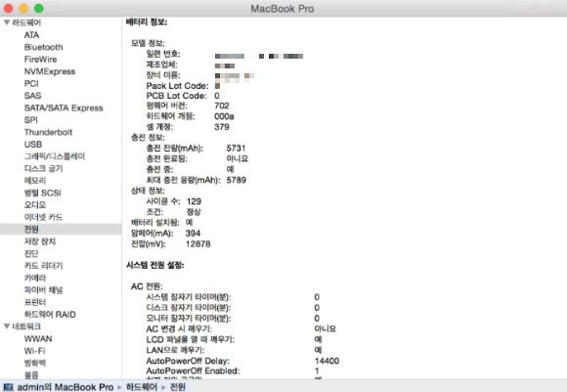Select 진단 in the hardware list
The image size is (567, 392).
(31, 253)
